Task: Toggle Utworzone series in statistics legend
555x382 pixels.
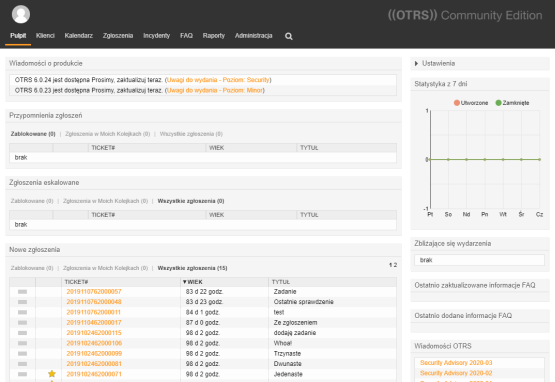Action: [471, 103]
